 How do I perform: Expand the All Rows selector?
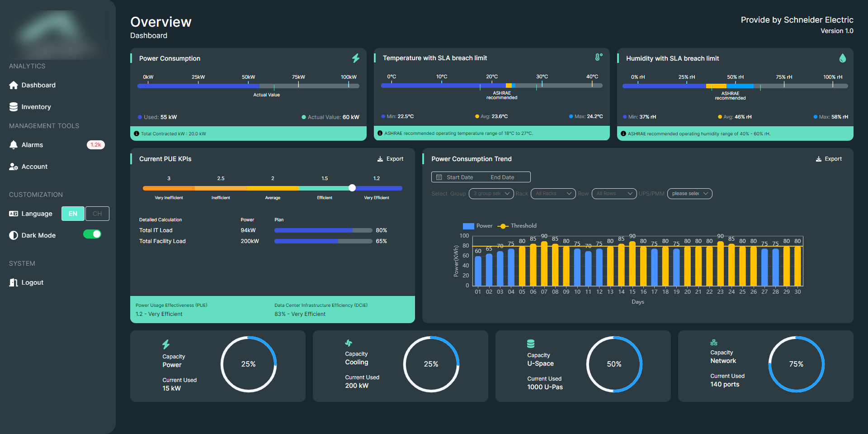(x=614, y=193)
